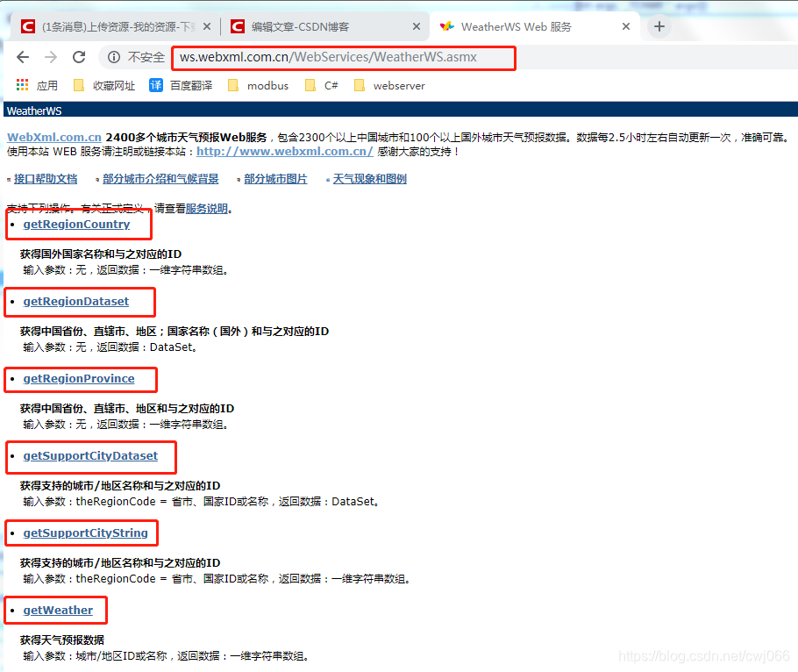The width and height of the screenshot is (798, 672).
Task: Open the webserver bookmark folder
Action: [x=390, y=85]
